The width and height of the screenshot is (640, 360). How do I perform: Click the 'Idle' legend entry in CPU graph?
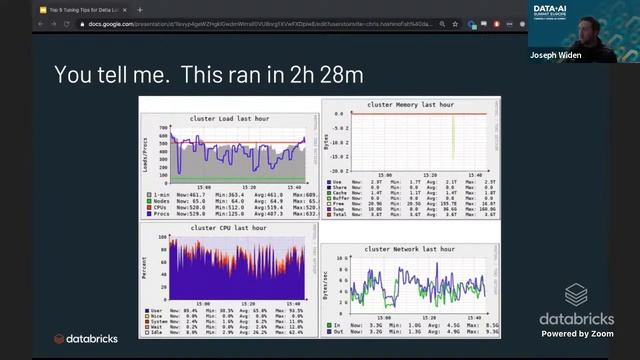pos(153,333)
